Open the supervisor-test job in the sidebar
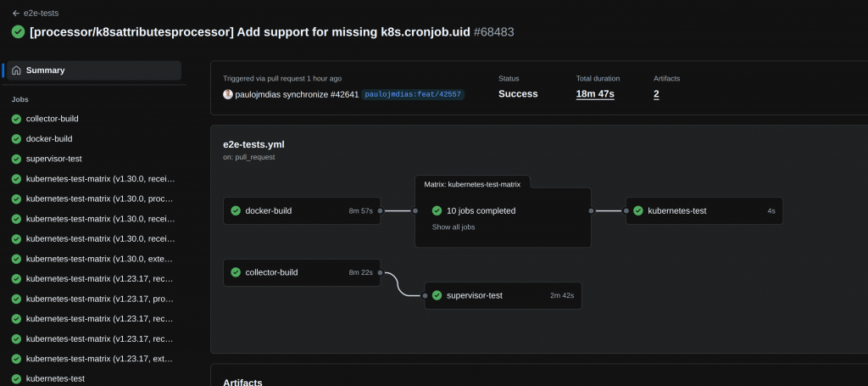Image resolution: width=868 pixels, height=386 pixels. [54, 159]
